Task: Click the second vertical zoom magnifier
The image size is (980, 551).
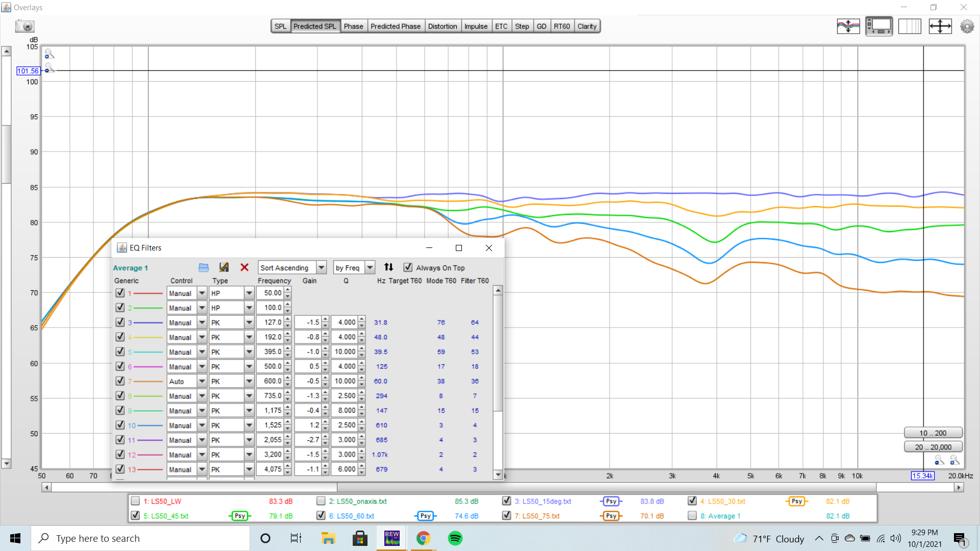Action: pyautogui.click(x=49, y=68)
